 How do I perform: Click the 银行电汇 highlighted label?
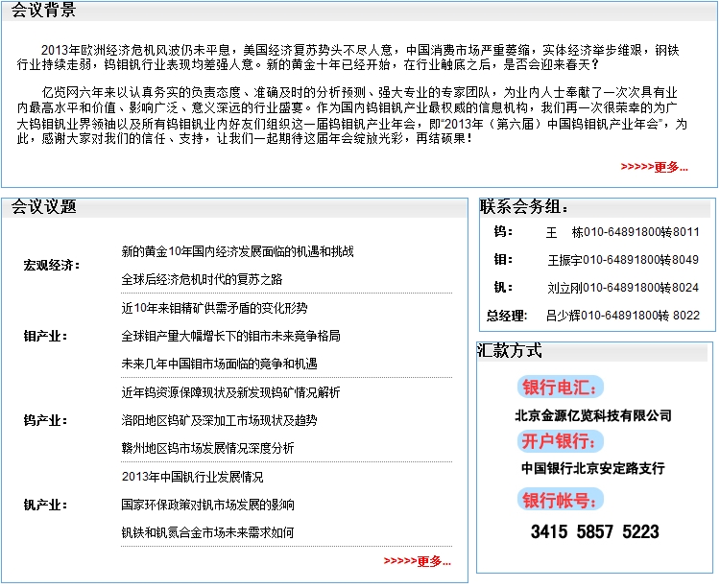pyautogui.click(x=561, y=388)
